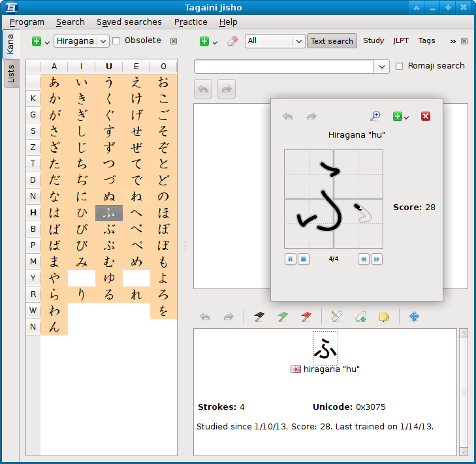Select kana ね in the N row
This screenshot has height=464, width=476.
[136, 196]
